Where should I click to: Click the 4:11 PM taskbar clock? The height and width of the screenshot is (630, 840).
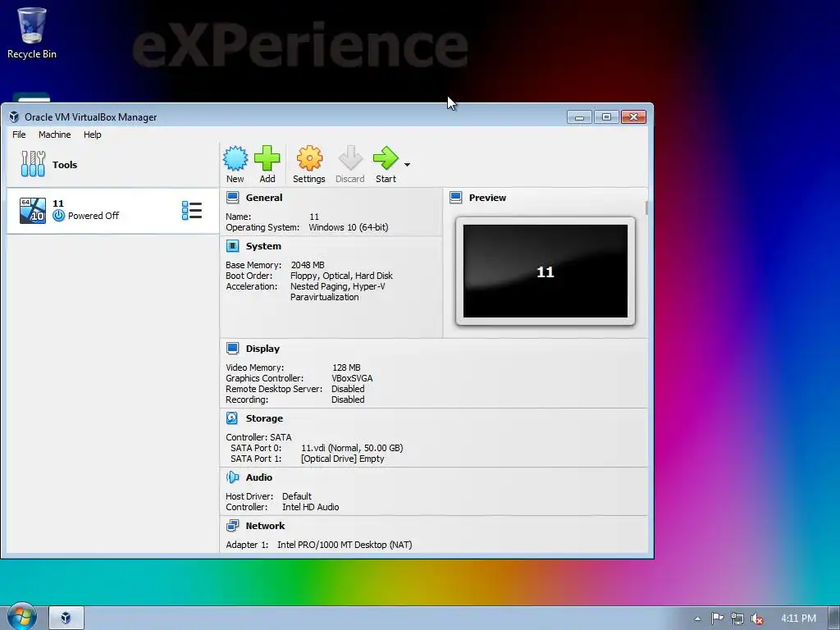798,619
